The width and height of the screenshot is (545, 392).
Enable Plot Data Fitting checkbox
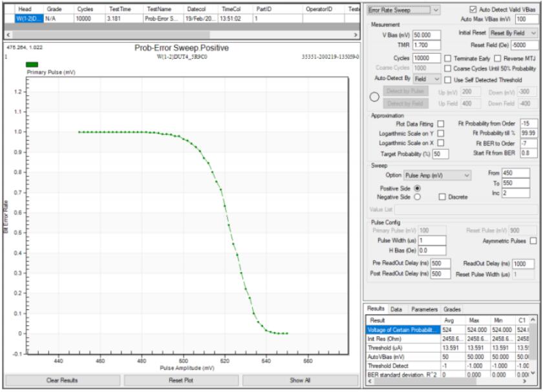pos(441,123)
